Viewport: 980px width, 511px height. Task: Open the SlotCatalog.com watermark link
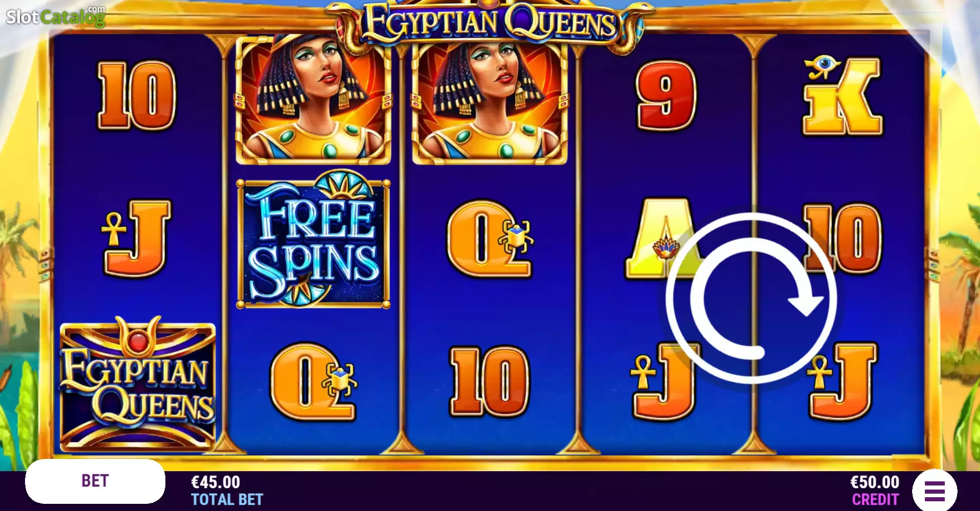tap(56, 16)
